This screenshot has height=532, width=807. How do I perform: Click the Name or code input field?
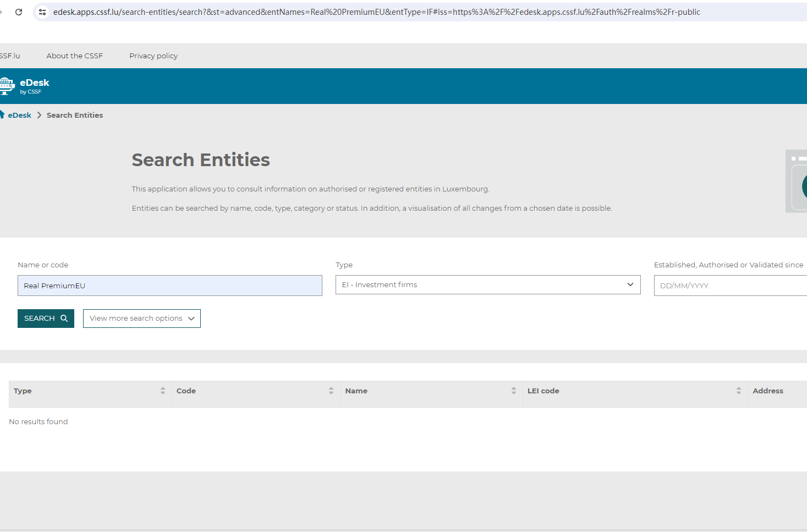click(169, 286)
